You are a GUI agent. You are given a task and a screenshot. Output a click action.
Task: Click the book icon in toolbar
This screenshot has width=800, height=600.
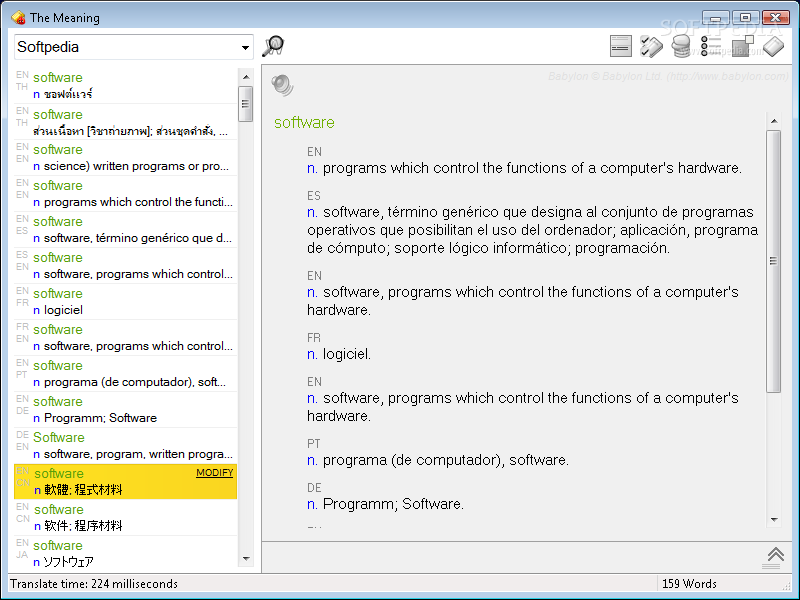coord(773,46)
